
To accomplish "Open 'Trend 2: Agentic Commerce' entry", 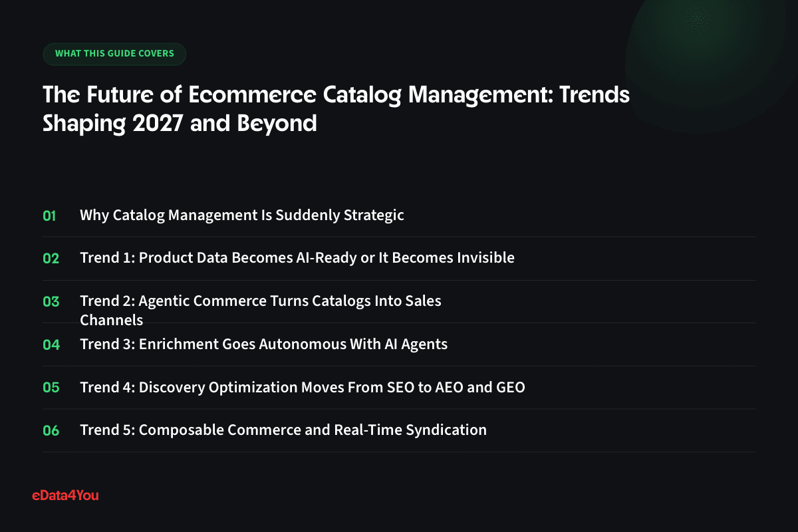I will 261,311.
